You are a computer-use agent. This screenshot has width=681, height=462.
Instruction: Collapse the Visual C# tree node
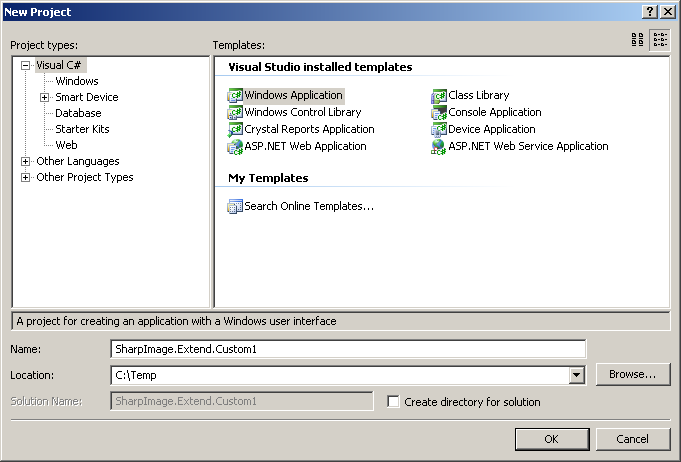pyautogui.click(x=26, y=65)
